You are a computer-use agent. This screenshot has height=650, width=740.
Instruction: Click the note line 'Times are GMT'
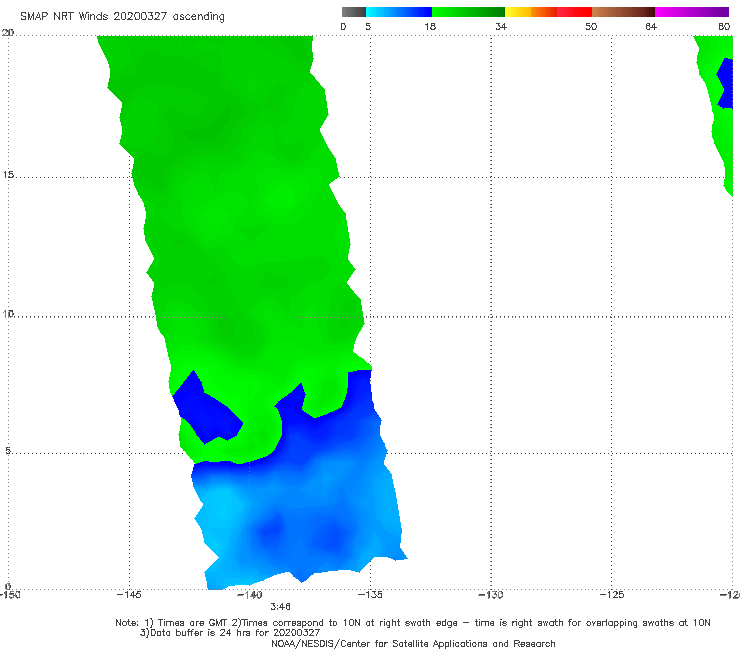(x=193, y=623)
